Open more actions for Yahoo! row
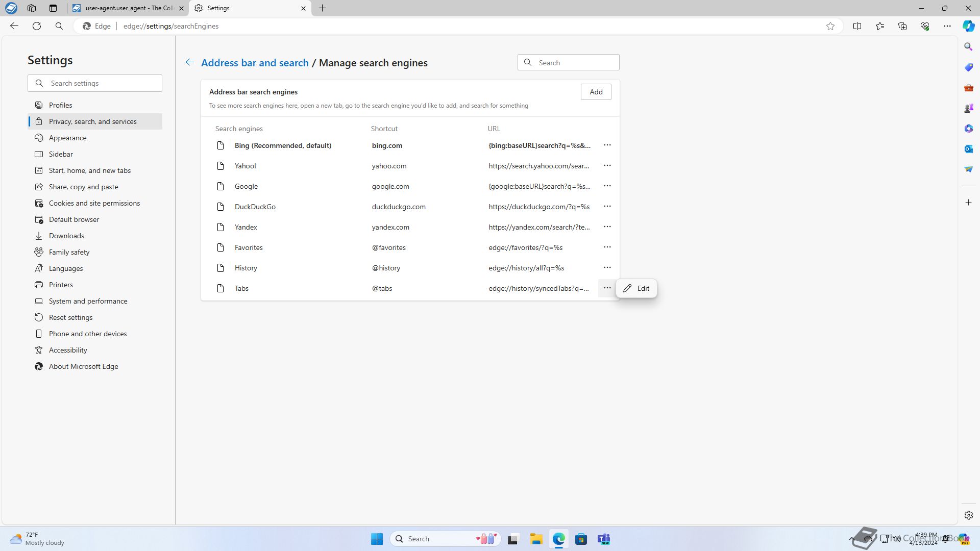The height and width of the screenshot is (551, 980). point(607,166)
